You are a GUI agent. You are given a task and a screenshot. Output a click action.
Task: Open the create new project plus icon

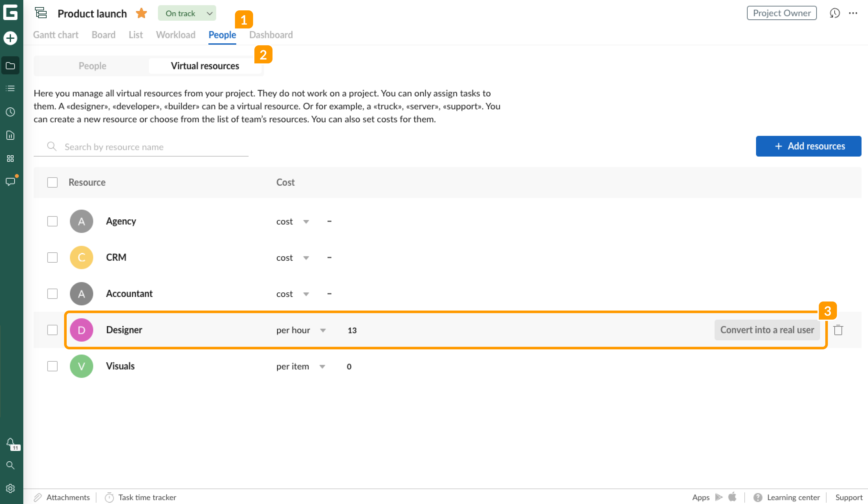(x=10, y=38)
